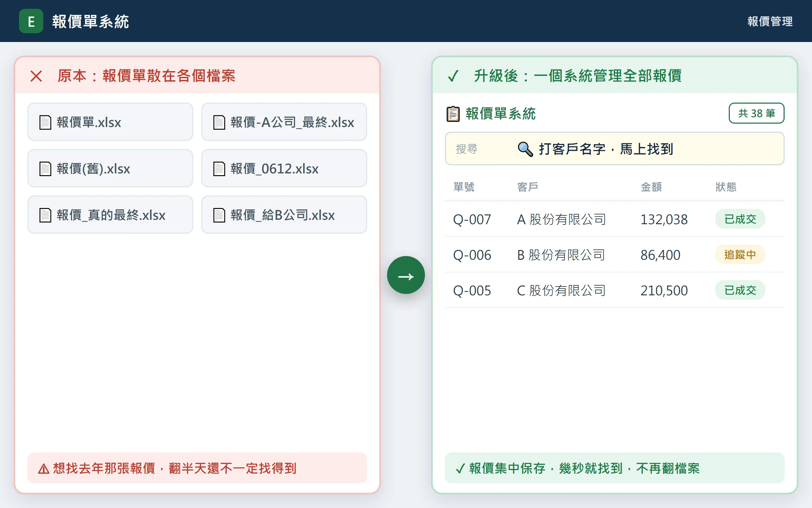Click the 金額 column header
Screen dimensions: 812x508
click(x=651, y=187)
